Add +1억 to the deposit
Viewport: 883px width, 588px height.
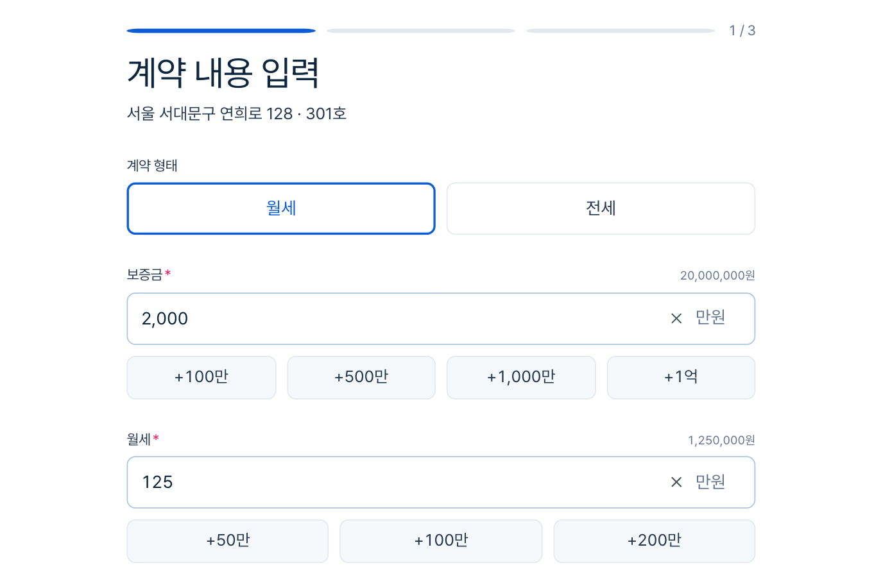click(x=681, y=377)
